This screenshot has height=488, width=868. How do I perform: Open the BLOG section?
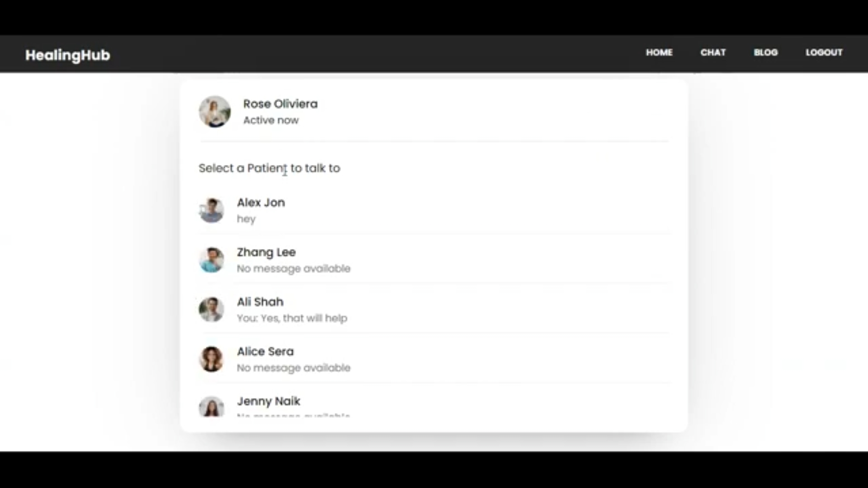pyautogui.click(x=766, y=52)
